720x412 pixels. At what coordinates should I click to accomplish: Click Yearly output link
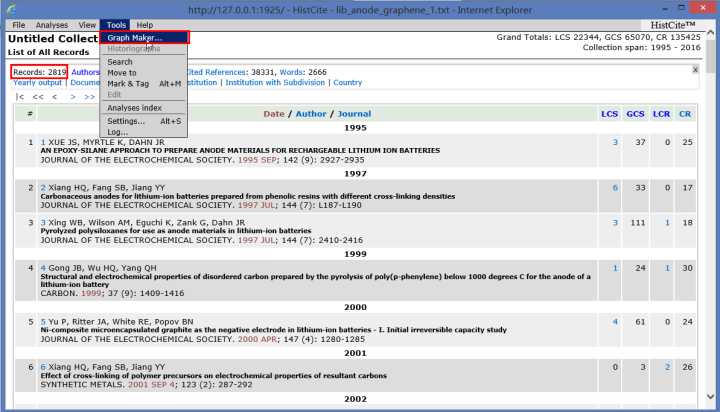pos(37,83)
